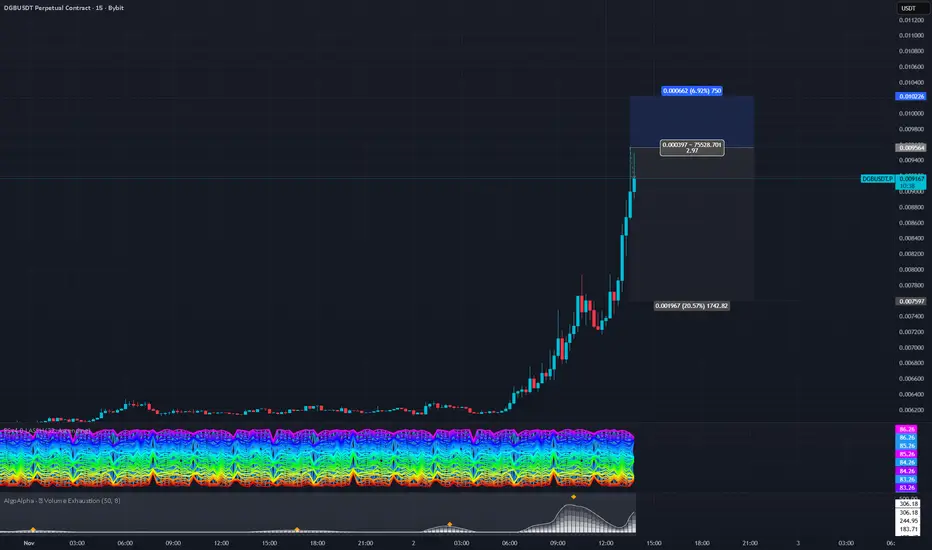Open the AlgoAlpha Volume Exhaustion indicator legend
The image size is (932, 550).
tap(62, 501)
